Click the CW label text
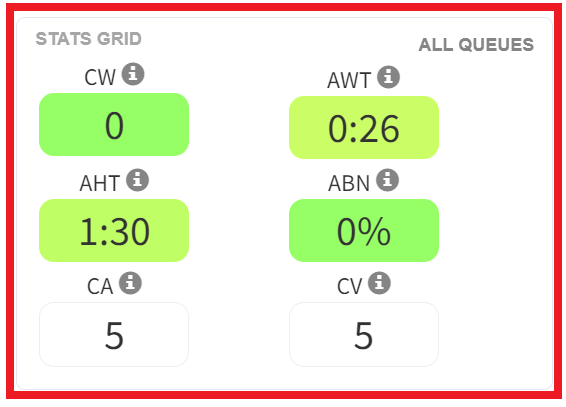Image resolution: width=566 pixels, height=407 pixels. click(x=100, y=77)
